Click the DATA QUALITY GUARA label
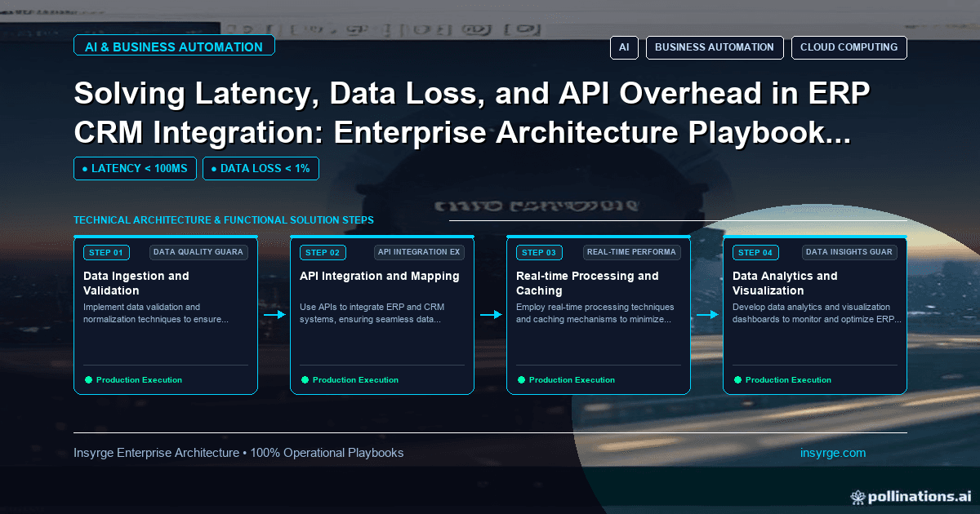Image resolution: width=980 pixels, height=514 pixels. tap(198, 252)
